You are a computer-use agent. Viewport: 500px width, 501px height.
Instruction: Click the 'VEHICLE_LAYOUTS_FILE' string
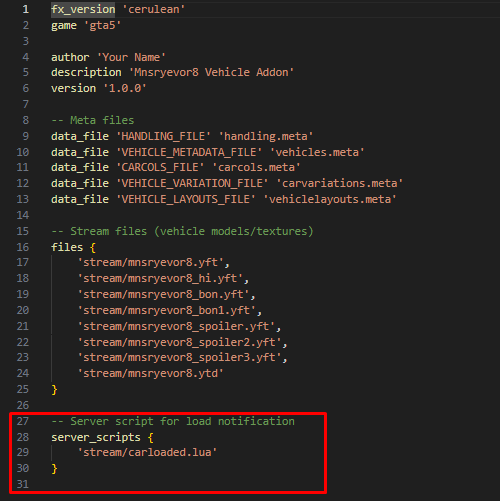click(x=186, y=199)
